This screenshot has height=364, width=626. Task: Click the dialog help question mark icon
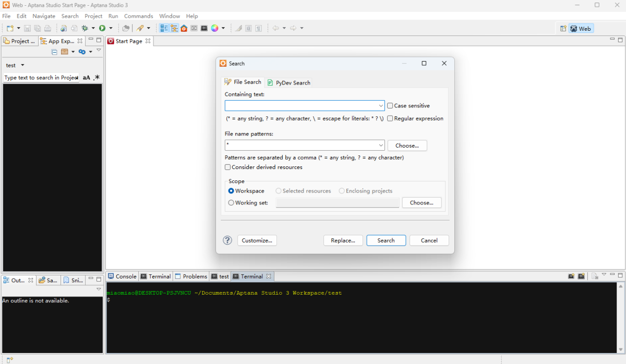pos(227,240)
